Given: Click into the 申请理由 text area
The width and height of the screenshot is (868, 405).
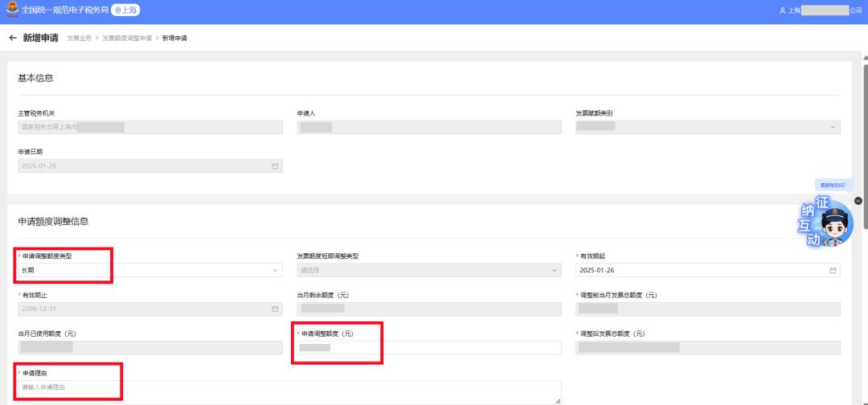Looking at the screenshot, I should (288, 391).
